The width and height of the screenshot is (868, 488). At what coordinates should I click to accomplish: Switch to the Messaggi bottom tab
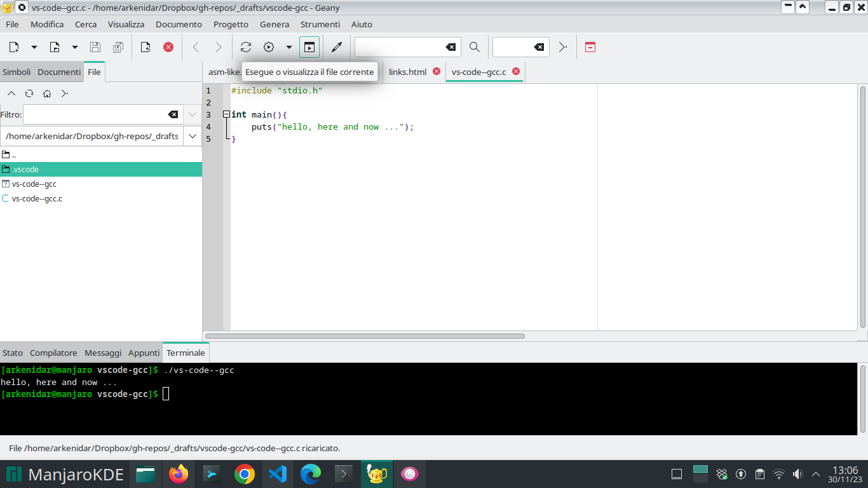pyautogui.click(x=103, y=353)
